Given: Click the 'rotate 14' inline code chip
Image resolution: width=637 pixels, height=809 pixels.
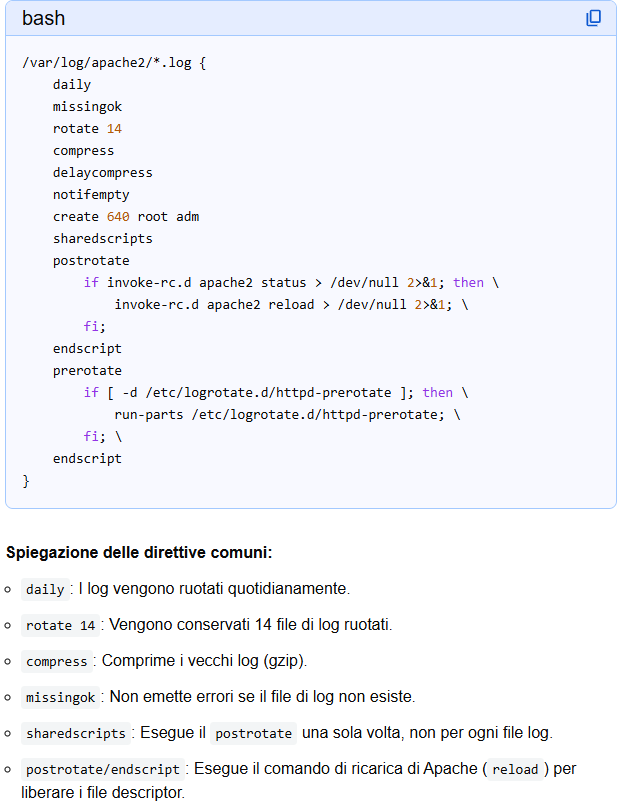Looking at the screenshot, I should [x=60, y=625].
